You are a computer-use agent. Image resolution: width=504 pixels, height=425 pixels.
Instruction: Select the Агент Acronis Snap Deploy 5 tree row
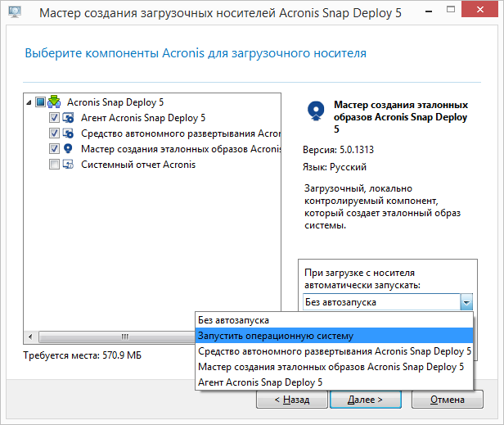pos(143,118)
